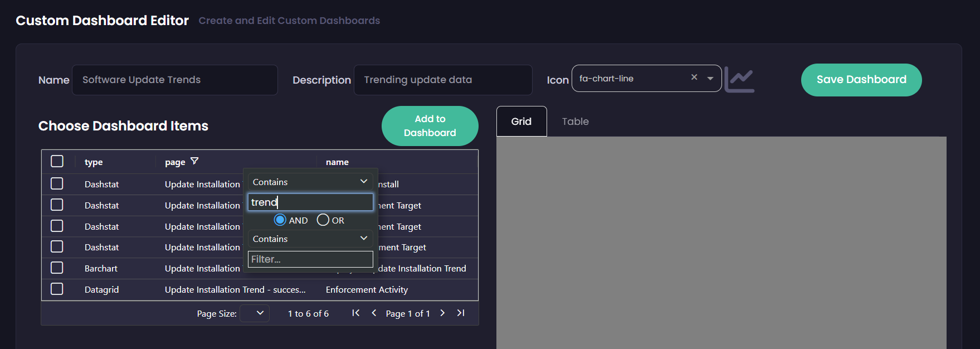The image size is (980, 349).
Task: Open the Icon dropdown arrow
Action: coord(710,79)
